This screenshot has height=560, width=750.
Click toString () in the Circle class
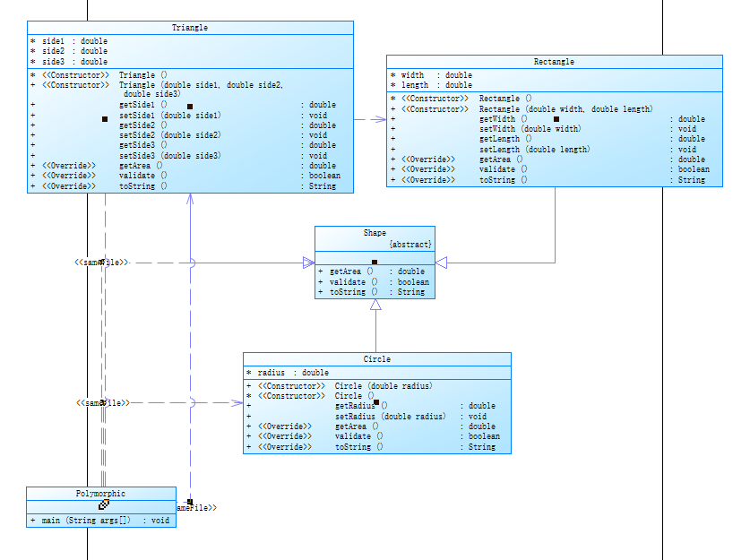pos(358,447)
